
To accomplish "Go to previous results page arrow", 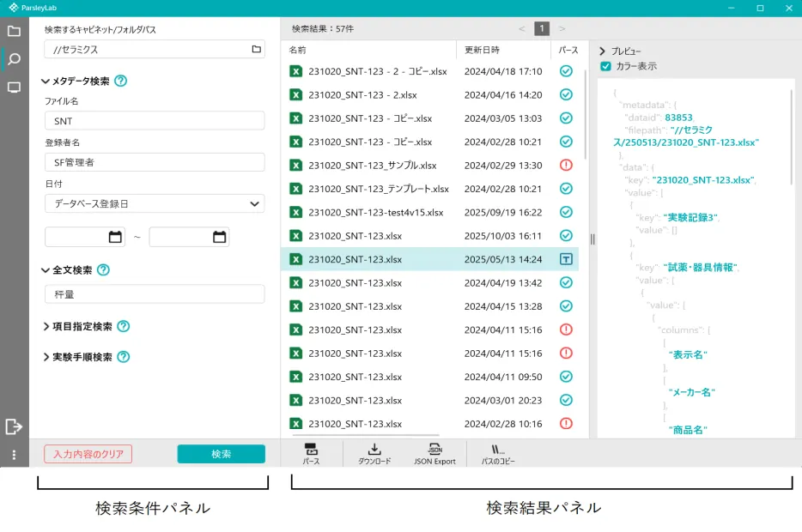I will point(521,28).
